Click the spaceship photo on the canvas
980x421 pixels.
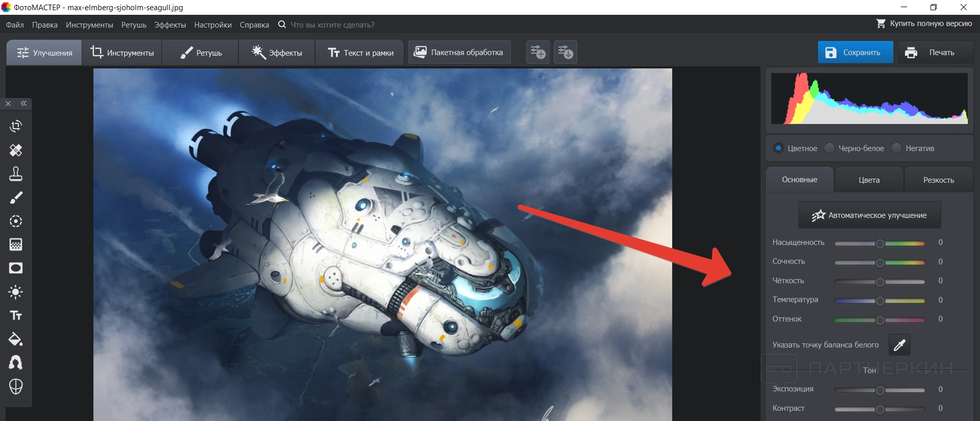(383, 245)
